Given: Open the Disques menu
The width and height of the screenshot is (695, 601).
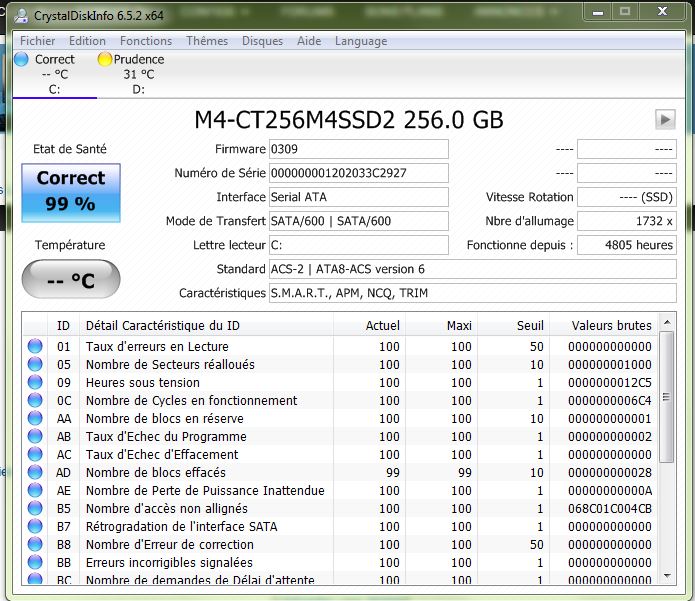Looking at the screenshot, I should pyautogui.click(x=262, y=41).
